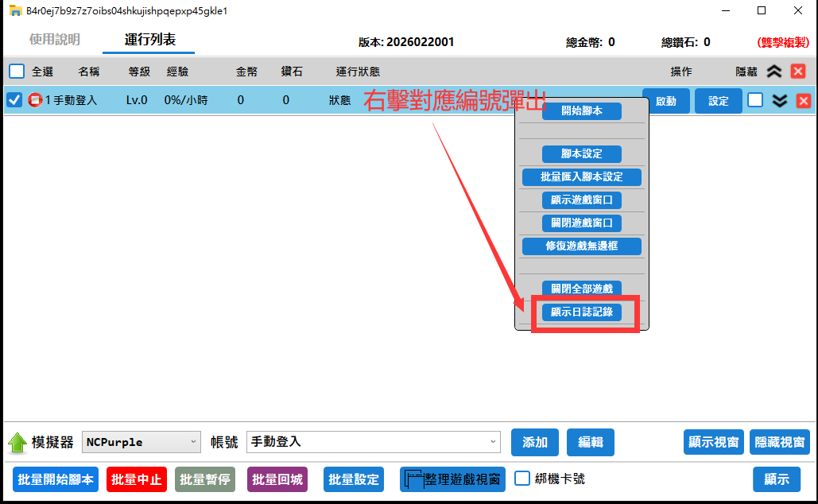Select 顯示日誌記錄 in the context menu
The width and height of the screenshot is (818, 504).
[x=581, y=312]
